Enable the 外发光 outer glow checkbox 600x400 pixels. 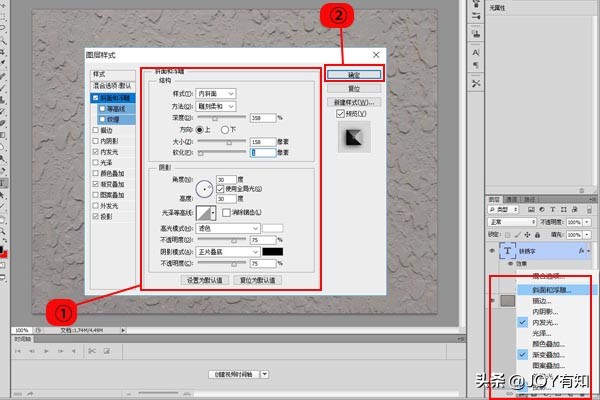pos(96,206)
